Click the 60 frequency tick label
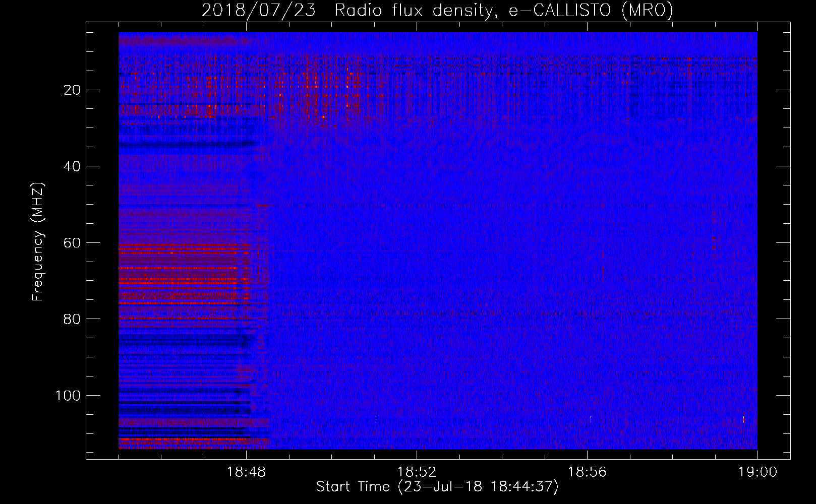The height and width of the screenshot is (504, 816). point(73,243)
